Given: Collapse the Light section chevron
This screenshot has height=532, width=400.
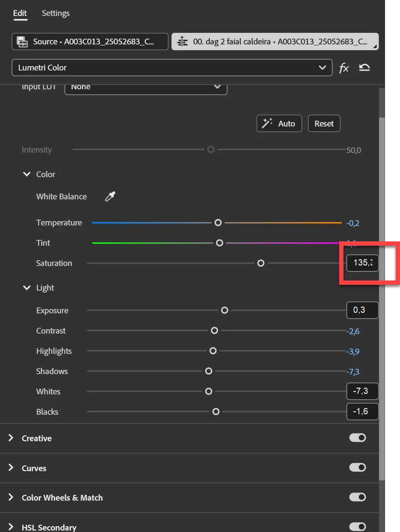Looking at the screenshot, I should (27, 288).
